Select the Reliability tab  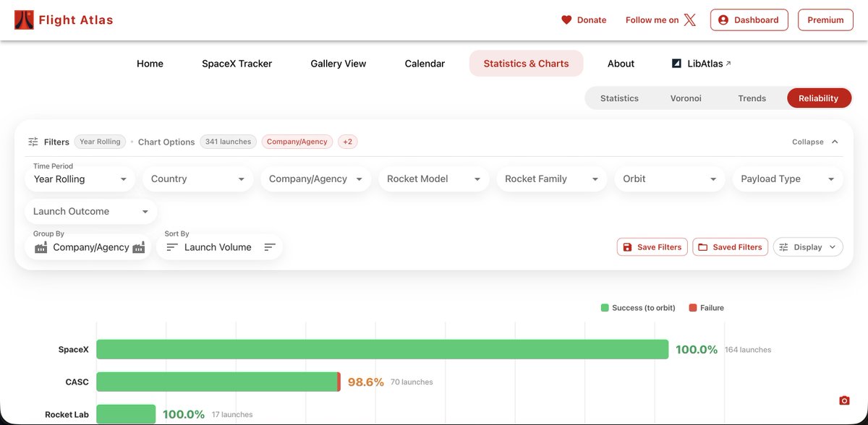(x=819, y=98)
